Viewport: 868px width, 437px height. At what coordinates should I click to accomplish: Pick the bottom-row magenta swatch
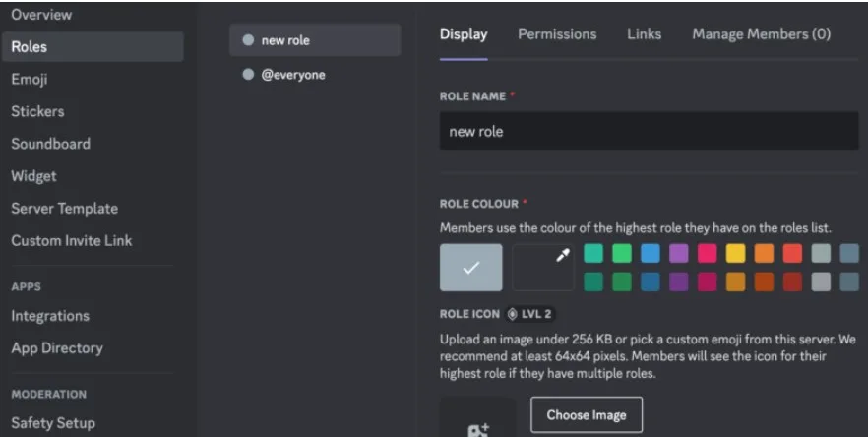coord(708,281)
